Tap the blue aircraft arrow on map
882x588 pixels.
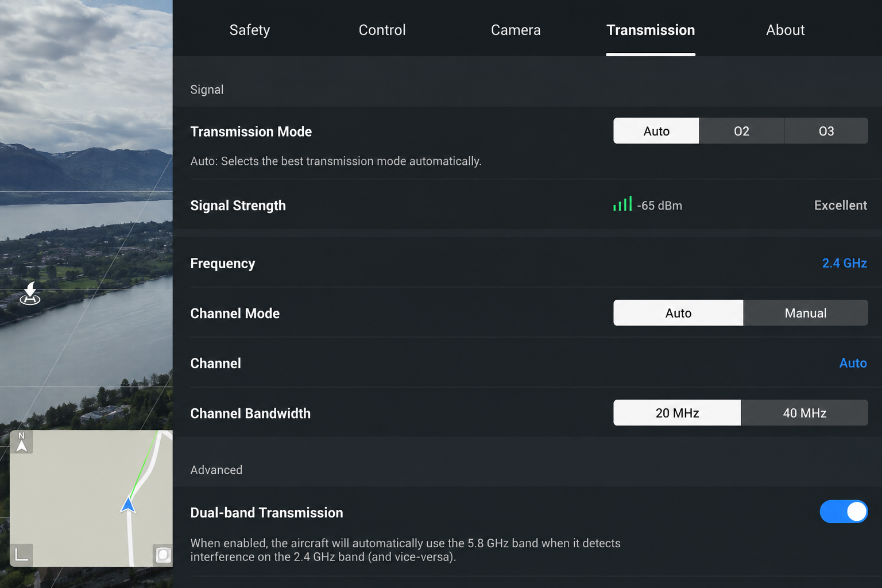(128, 505)
